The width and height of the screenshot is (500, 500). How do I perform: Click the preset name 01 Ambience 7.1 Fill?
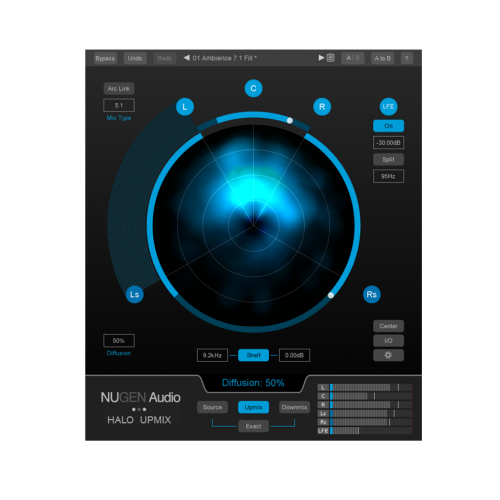(x=224, y=58)
